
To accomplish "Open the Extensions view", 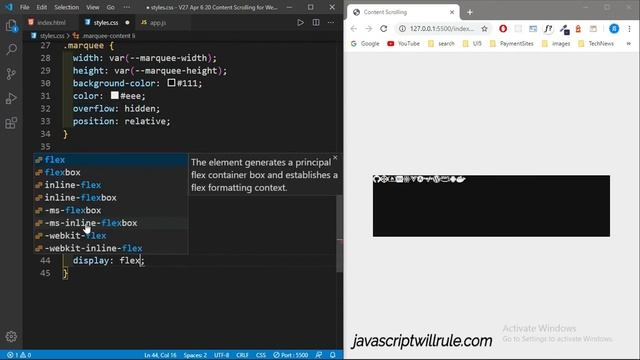I will 11,123.
